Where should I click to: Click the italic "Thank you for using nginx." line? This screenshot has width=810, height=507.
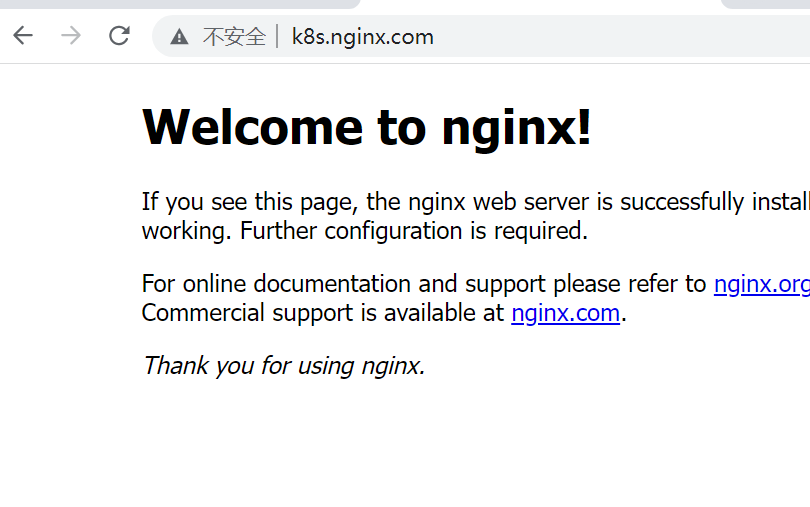pos(283,365)
